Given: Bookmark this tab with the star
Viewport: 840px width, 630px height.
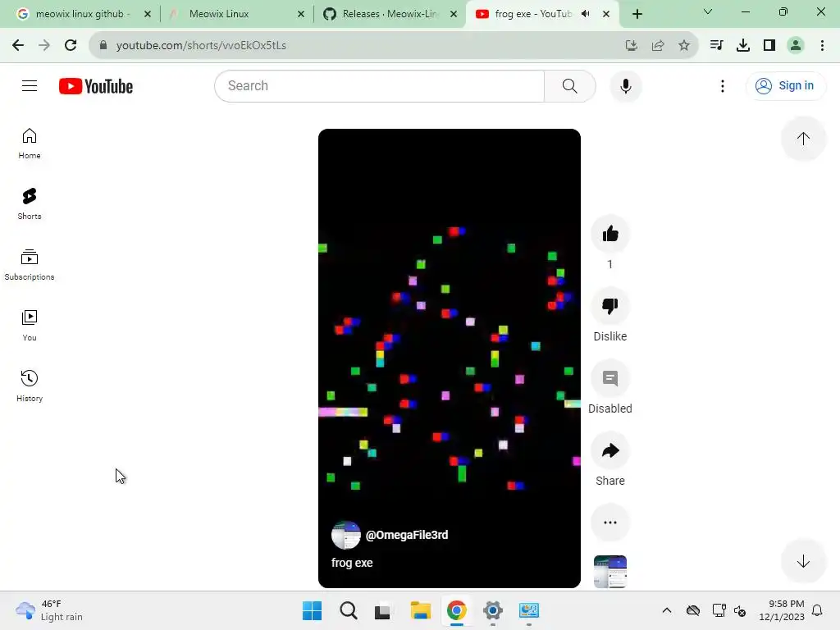Looking at the screenshot, I should coord(684,46).
